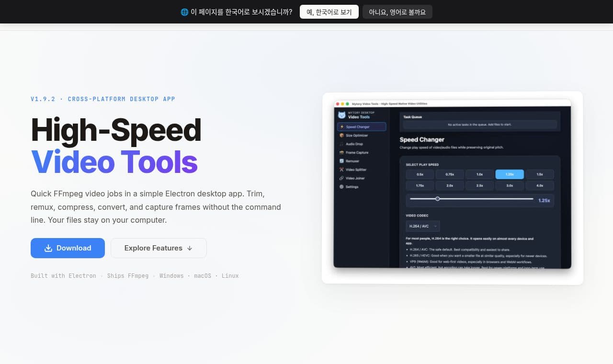The height and width of the screenshot is (364, 613).
Task: Click the 'Ships FFmpeg' footer text
Action: (128, 276)
